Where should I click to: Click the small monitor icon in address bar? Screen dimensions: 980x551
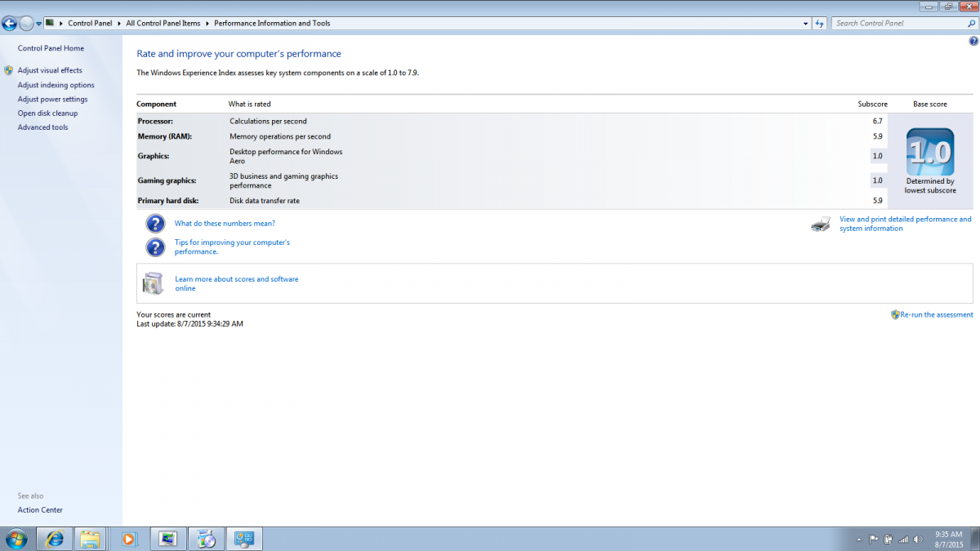(x=50, y=23)
